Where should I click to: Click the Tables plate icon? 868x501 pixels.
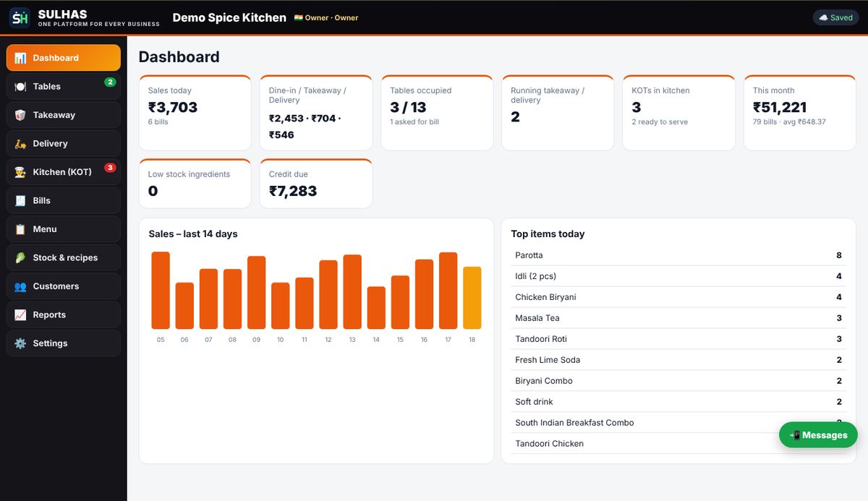20,87
